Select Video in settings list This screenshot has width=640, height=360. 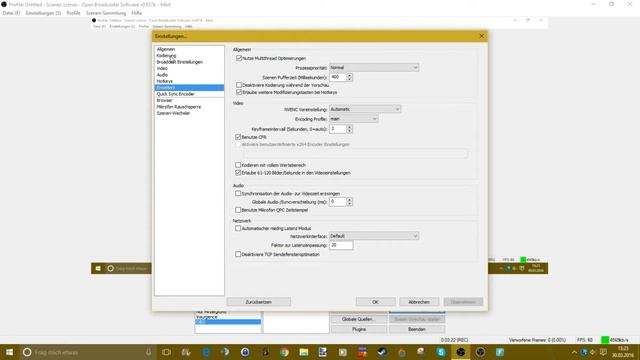click(x=162, y=69)
